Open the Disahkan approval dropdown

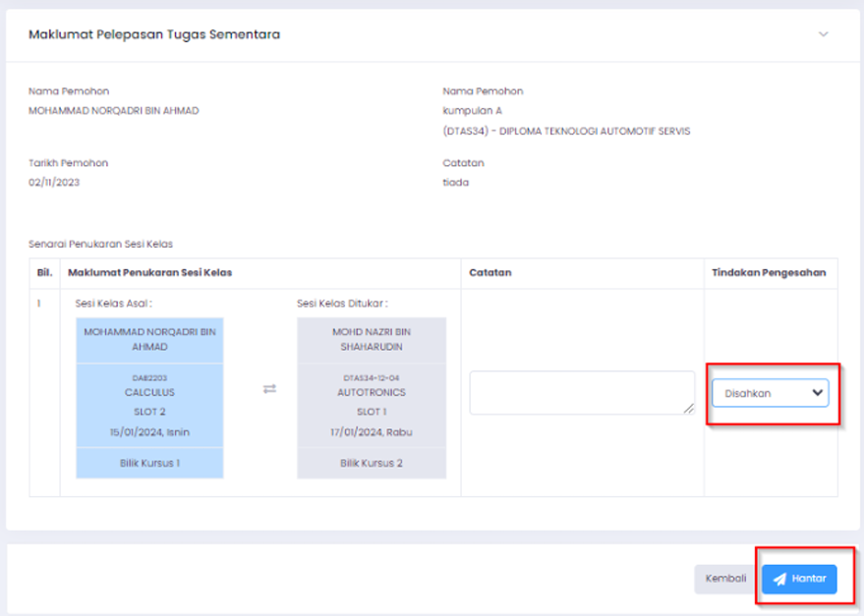(x=770, y=393)
